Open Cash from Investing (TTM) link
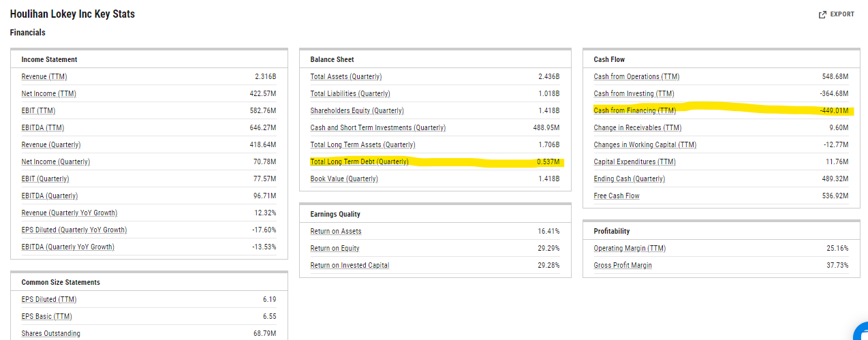Viewport: 868px width, 340px height. point(633,93)
